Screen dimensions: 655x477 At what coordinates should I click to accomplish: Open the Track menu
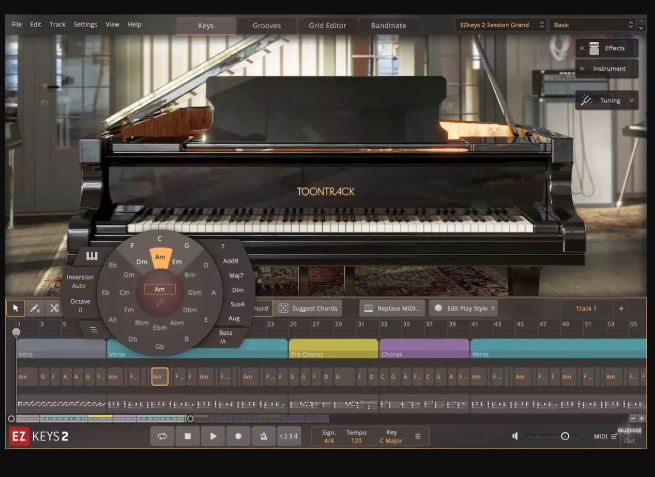point(57,25)
